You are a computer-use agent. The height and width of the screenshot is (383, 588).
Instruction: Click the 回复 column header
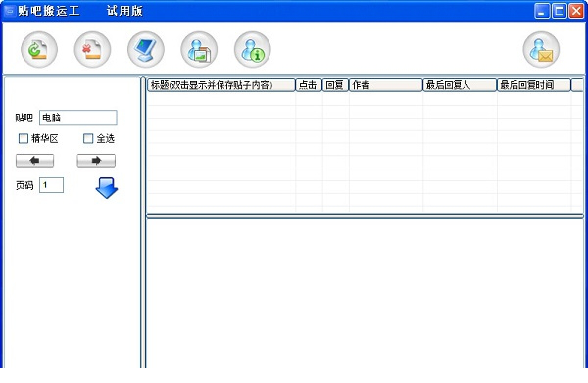pyautogui.click(x=335, y=85)
